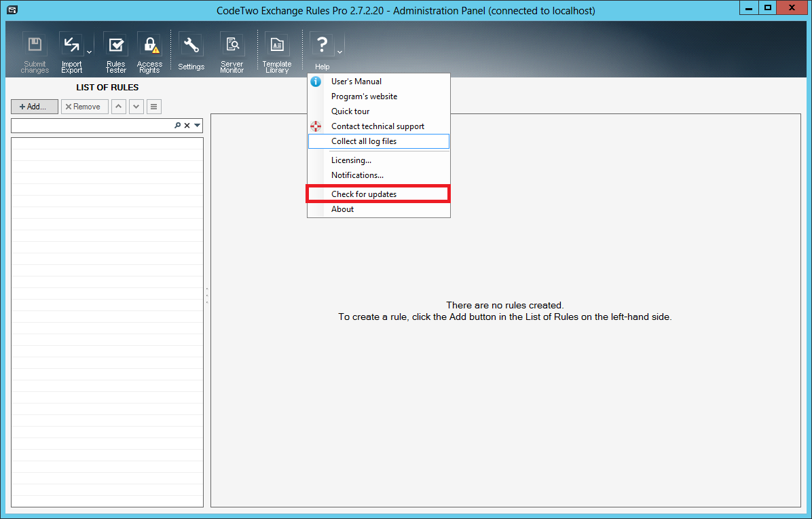Click the magnifier icon in the search box
The image size is (812, 519).
pyautogui.click(x=177, y=125)
